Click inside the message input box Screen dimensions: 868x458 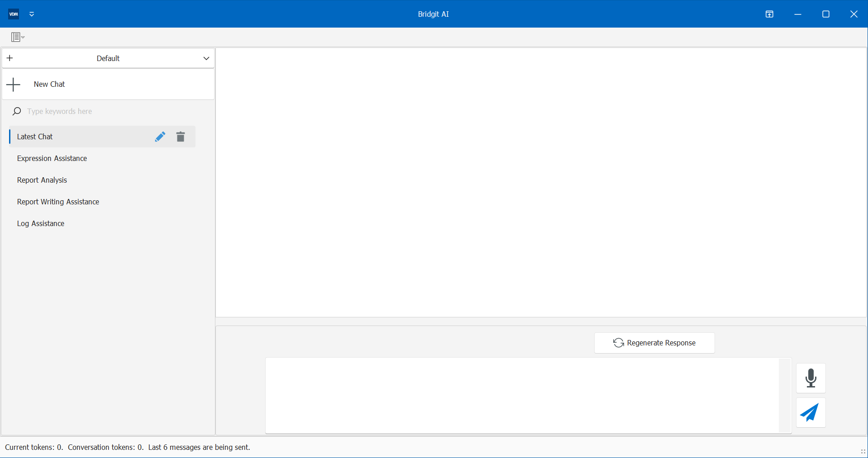tap(522, 396)
